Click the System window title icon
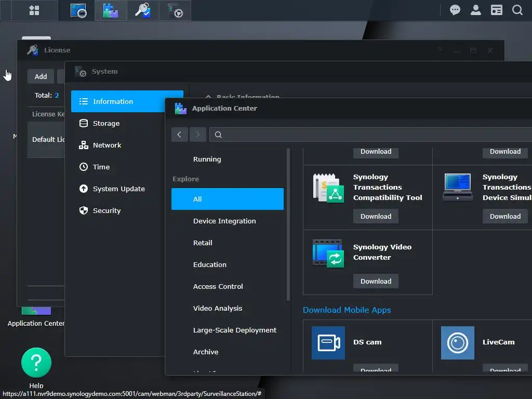 pyautogui.click(x=81, y=72)
